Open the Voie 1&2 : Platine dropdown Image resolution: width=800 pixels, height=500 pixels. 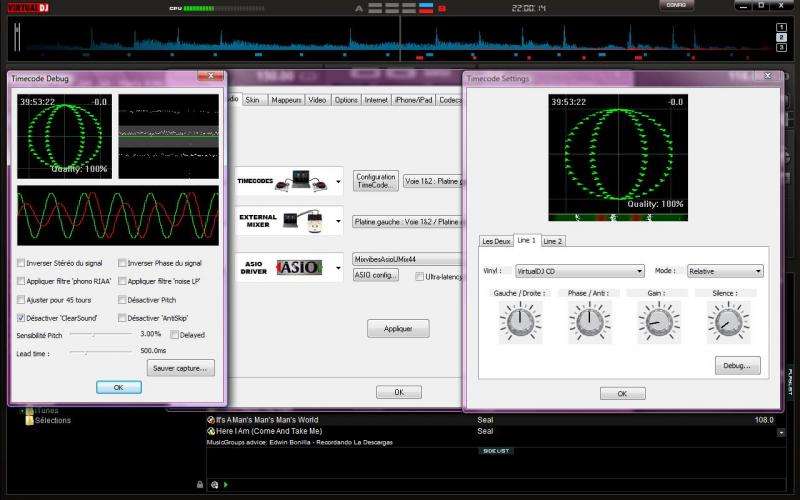click(433, 181)
